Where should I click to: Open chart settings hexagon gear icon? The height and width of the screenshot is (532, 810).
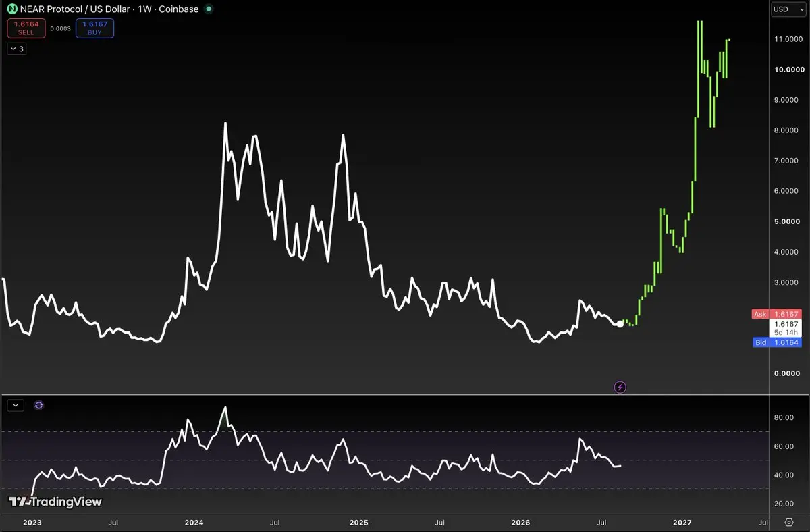click(x=789, y=522)
